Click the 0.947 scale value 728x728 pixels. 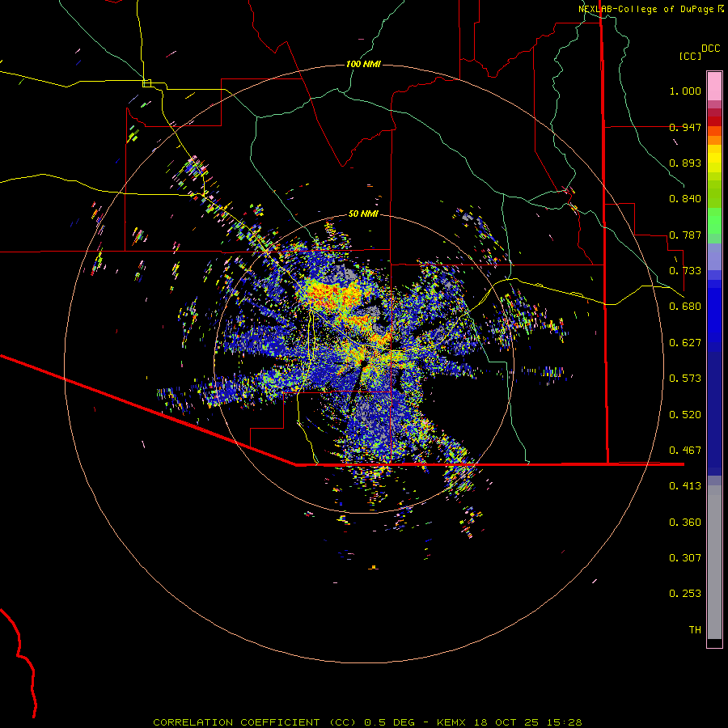[685, 127]
